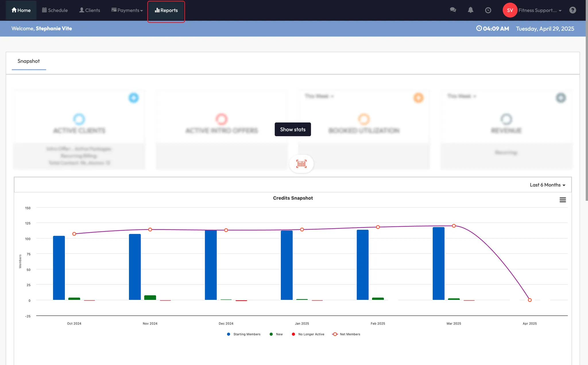Open the chat messages icon
This screenshot has width=588, height=365.
[x=453, y=10]
